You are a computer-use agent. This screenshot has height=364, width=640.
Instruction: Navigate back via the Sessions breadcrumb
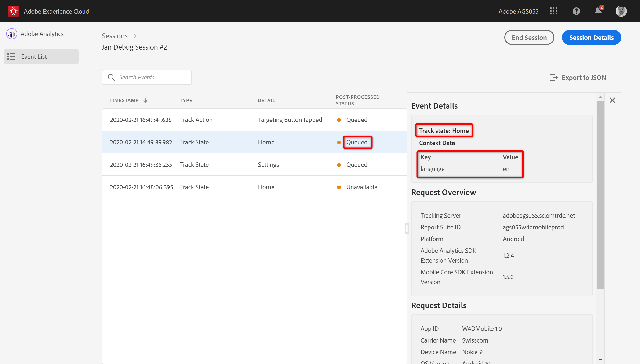(114, 36)
